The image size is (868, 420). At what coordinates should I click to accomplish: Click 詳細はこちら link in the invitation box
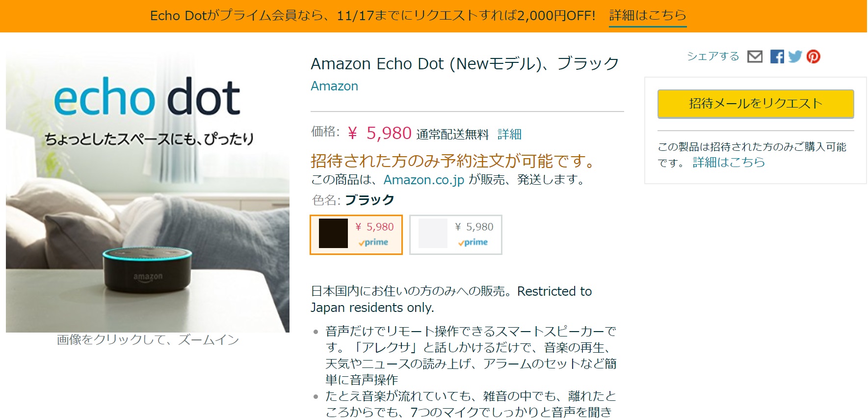729,162
